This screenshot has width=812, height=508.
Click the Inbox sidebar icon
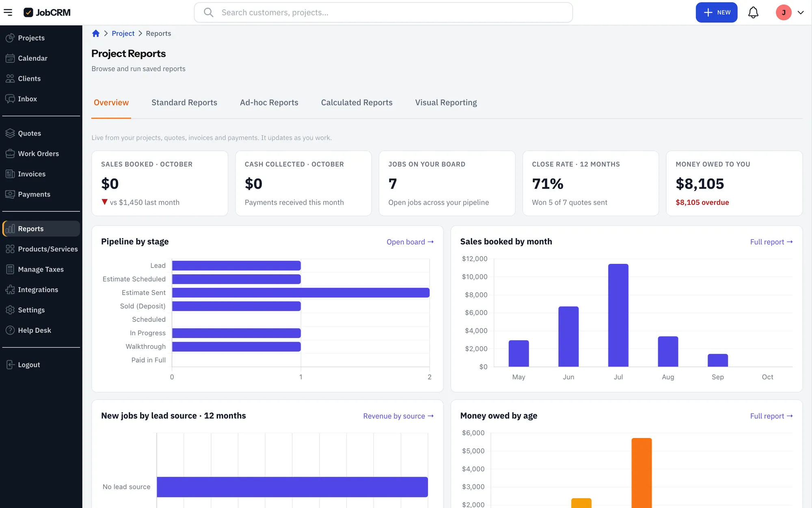pos(10,99)
